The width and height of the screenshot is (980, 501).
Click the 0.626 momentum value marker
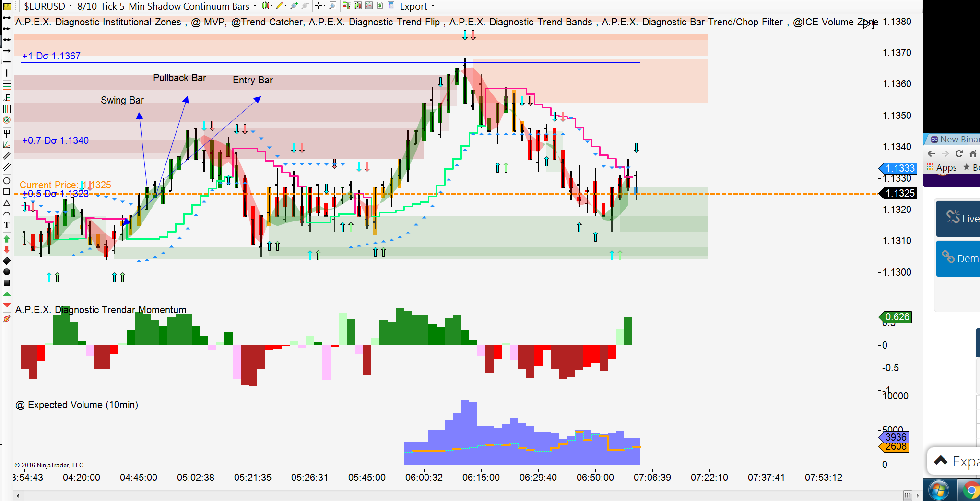(x=896, y=317)
